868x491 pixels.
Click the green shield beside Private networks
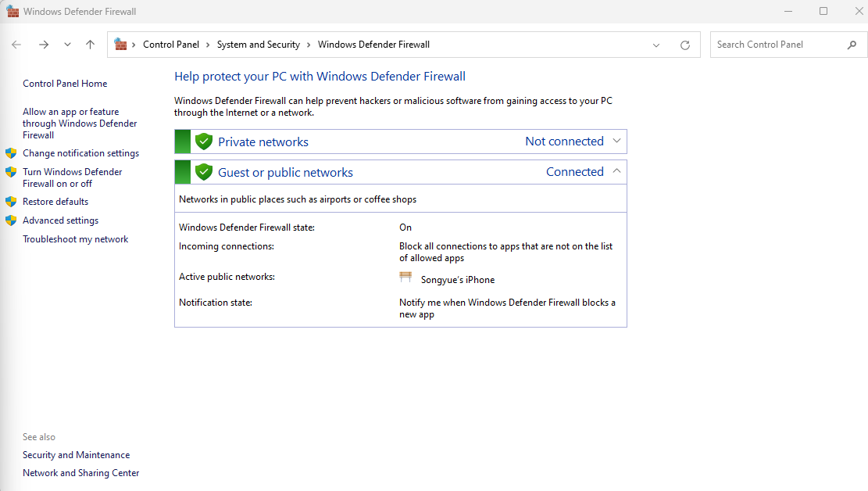coord(204,142)
